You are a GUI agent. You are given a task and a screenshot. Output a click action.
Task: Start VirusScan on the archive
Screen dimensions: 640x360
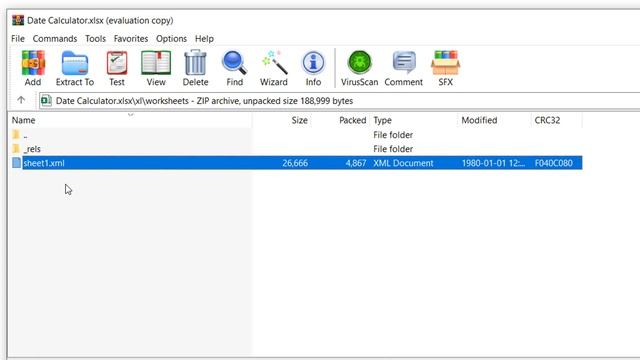coord(359,68)
